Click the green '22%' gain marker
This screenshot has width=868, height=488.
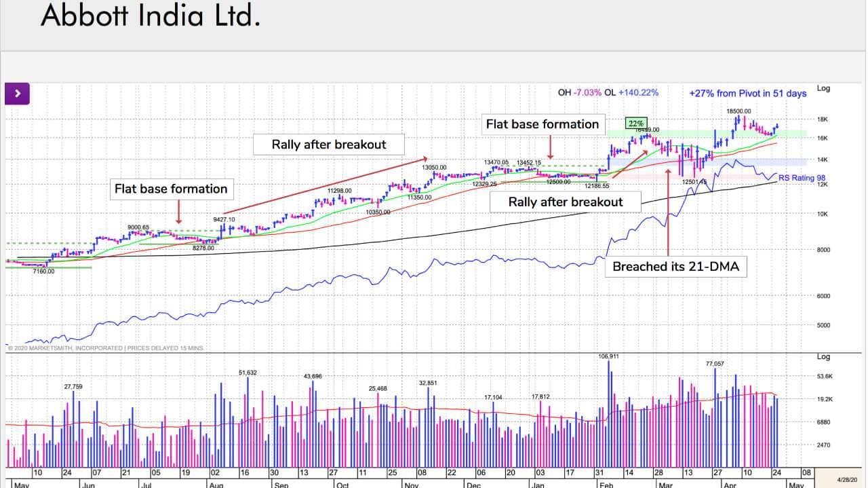pyautogui.click(x=636, y=124)
